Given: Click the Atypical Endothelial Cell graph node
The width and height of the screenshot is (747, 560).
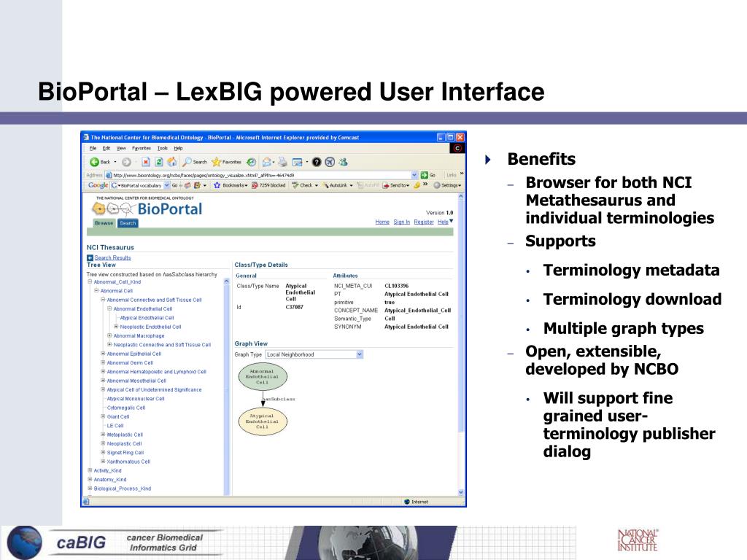Looking at the screenshot, I should point(263,421).
